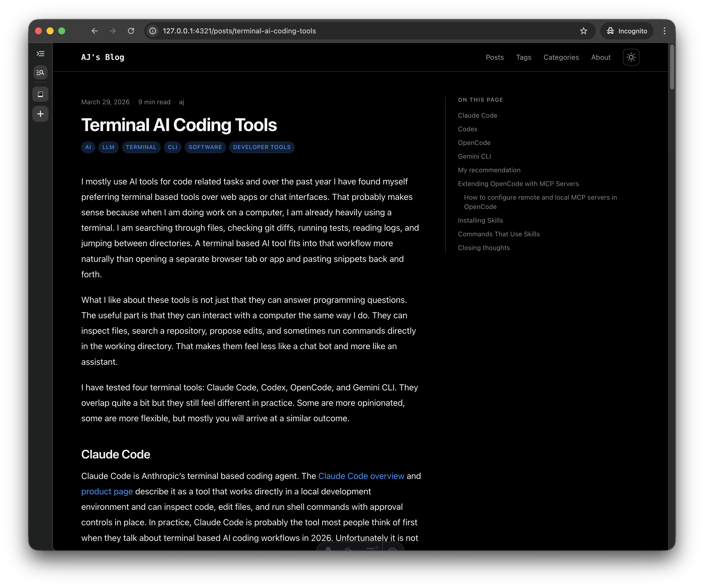
Task: Select the TERMINAL tag pill
Action: pyautogui.click(x=141, y=147)
